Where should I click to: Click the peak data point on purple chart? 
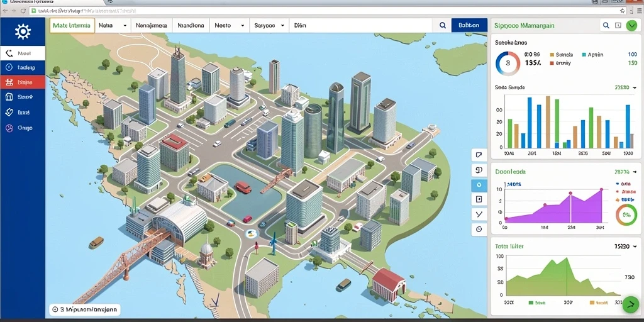(x=601, y=190)
